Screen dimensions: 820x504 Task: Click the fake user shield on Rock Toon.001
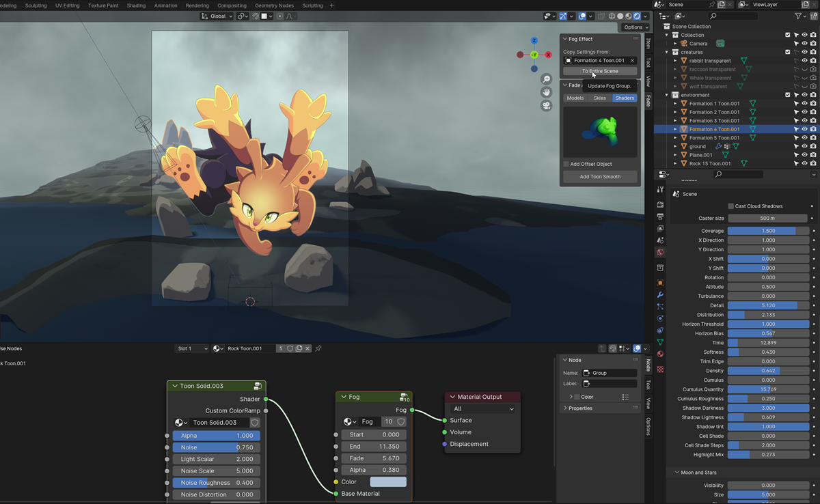(x=290, y=348)
